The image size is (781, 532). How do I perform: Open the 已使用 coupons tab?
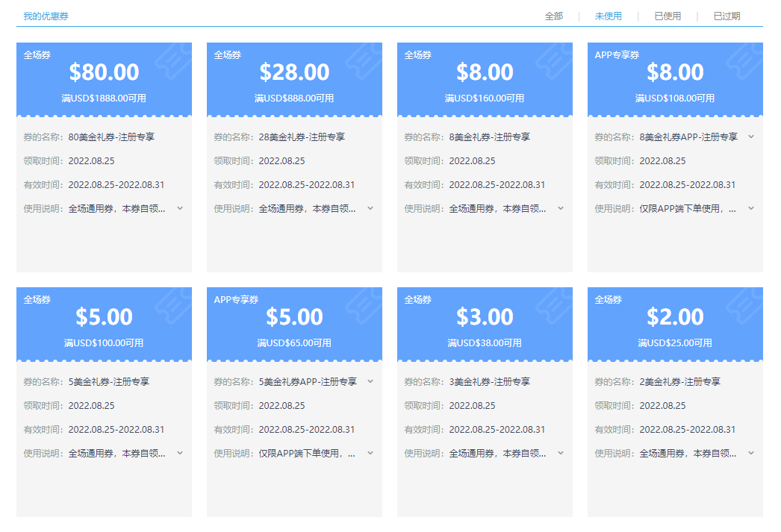pos(668,16)
